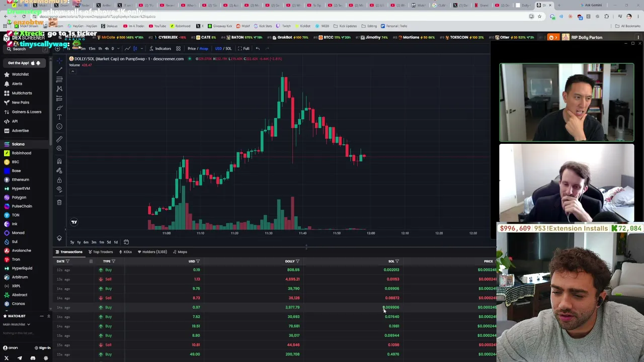
Task: Switch denomination to USD
Action: coord(218,49)
